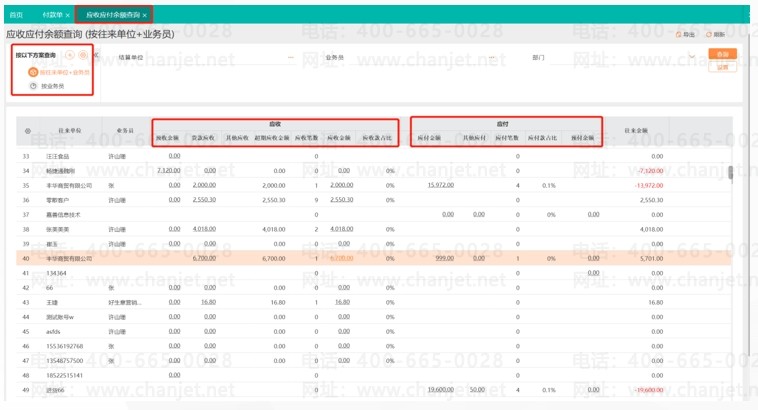Click the 刷新 refresh button

715,34
